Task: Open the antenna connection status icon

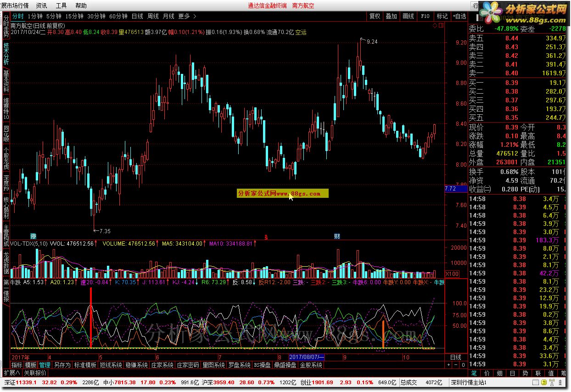Action: point(551,382)
